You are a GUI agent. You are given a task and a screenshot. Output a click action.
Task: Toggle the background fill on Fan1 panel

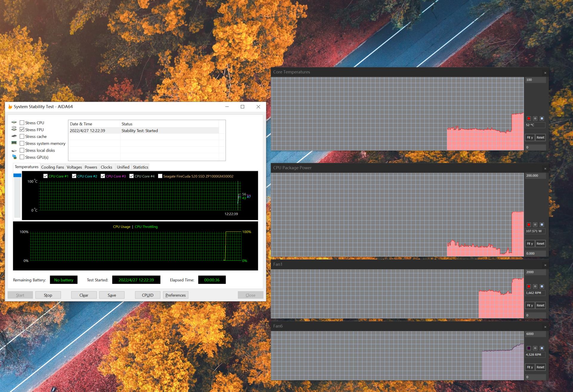541,286
